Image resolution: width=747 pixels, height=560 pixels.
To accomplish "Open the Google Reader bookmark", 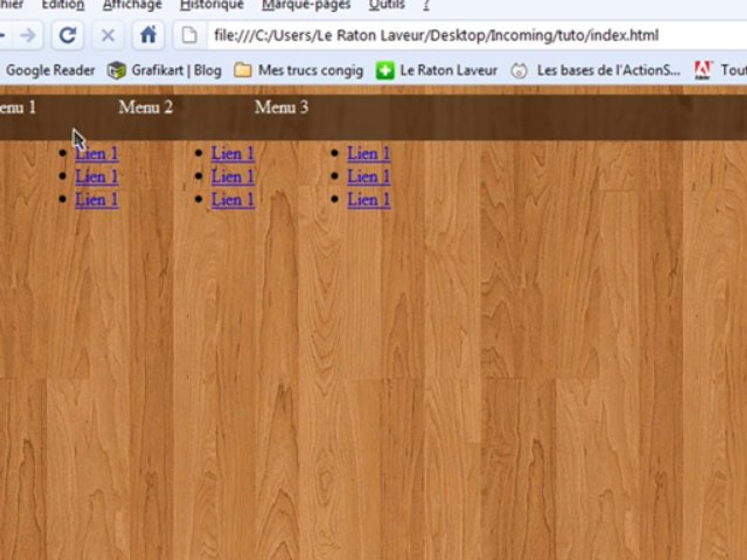I will (x=50, y=70).
